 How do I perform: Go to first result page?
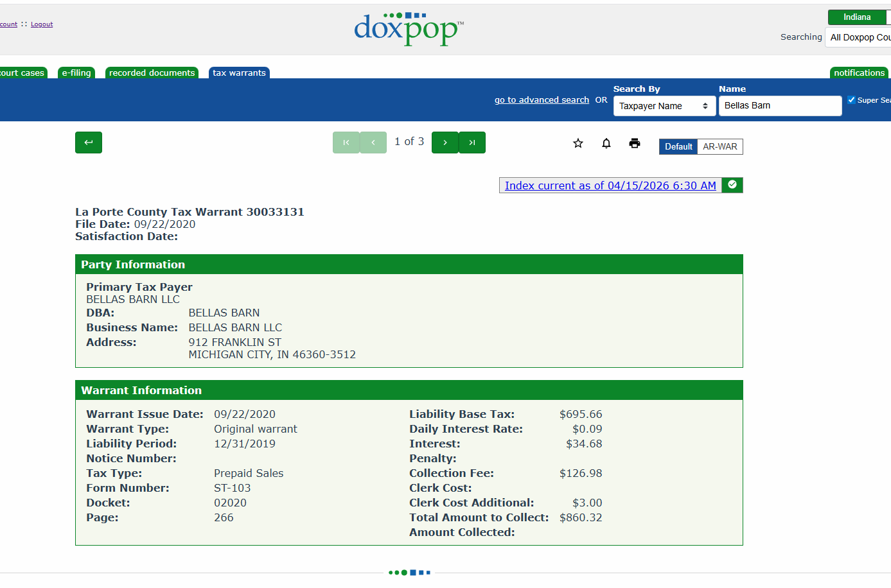[346, 143]
